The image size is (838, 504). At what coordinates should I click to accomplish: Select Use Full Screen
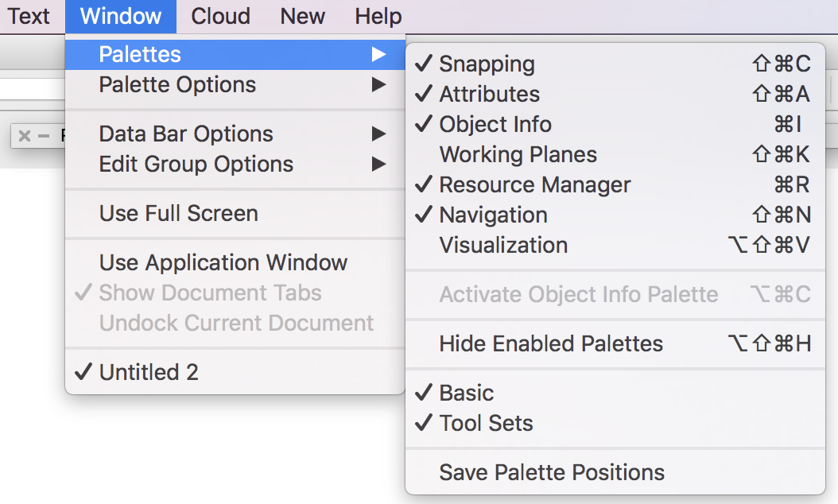coord(178,214)
